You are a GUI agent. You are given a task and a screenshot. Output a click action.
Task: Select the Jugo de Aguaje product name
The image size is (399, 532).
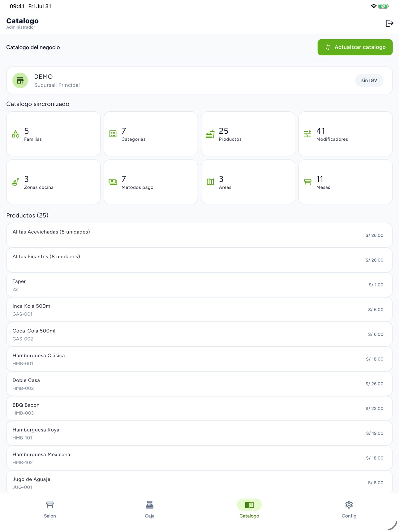click(x=31, y=479)
